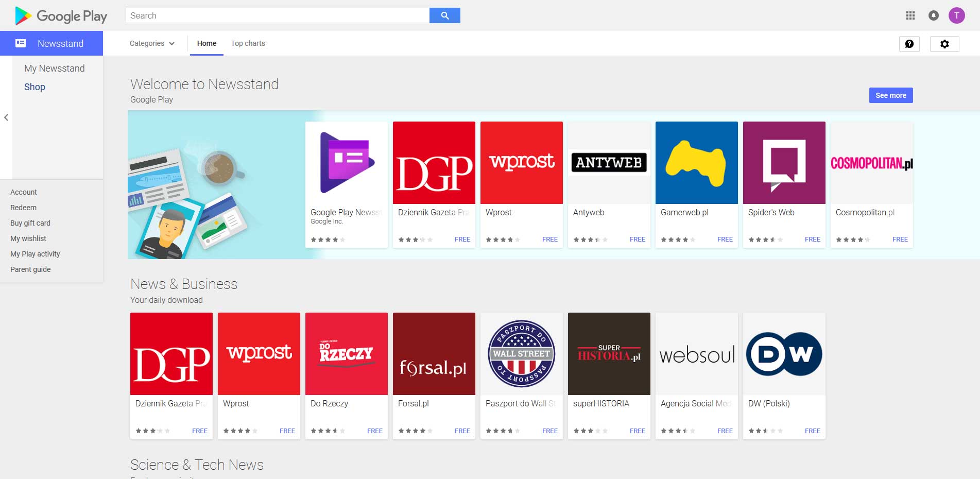Image resolution: width=980 pixels, height=479 pixels.
Task: Click the See more button
Action: (891, 95)
